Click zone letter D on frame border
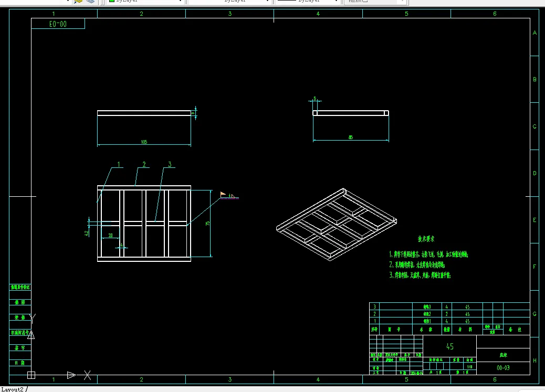Image resolution: width=545 pixels, height=392 pixels. click(x=534, y=173)
